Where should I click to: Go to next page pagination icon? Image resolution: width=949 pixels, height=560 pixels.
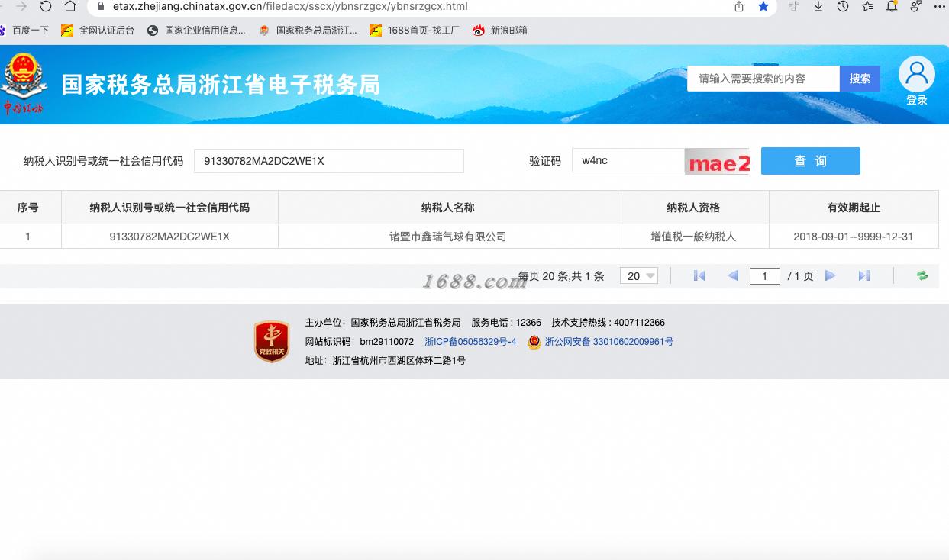pyautogui.click(x=831, y=276)
